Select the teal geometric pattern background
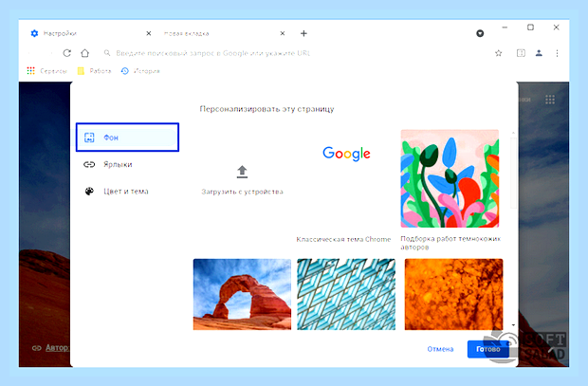The height and width of the screenshot is (386, 588). (346, 294)
